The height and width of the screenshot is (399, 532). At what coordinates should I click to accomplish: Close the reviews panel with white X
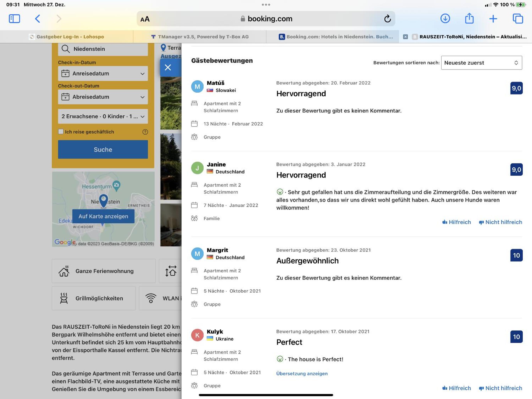pos(168,67)
